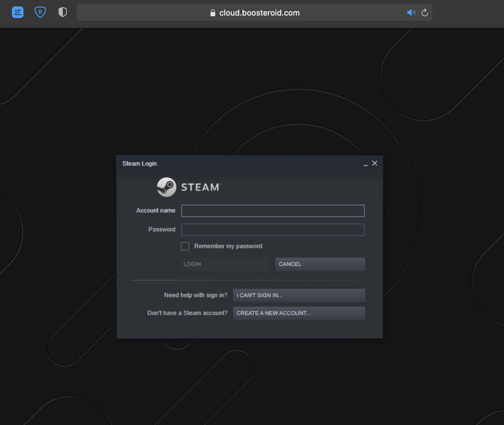504x425 pixels.
Task: Reload the page using the refresh icon
Action: 425,13
